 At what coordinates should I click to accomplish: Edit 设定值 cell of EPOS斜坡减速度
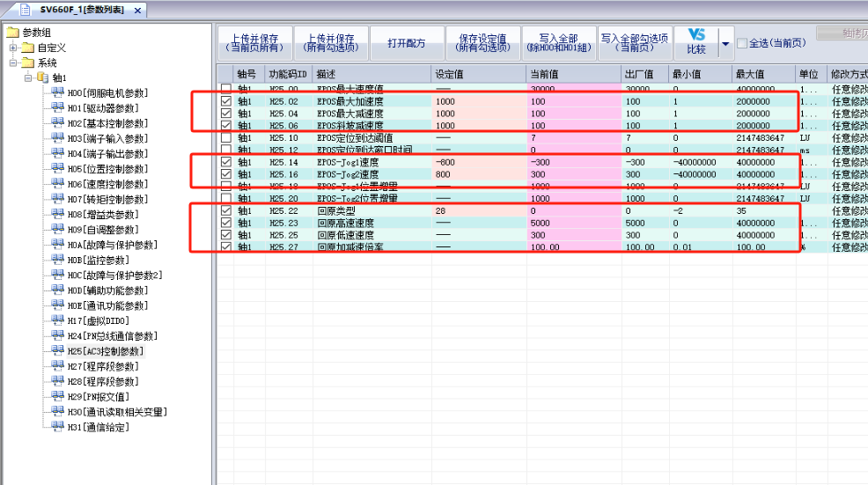[x=479, y=126]
